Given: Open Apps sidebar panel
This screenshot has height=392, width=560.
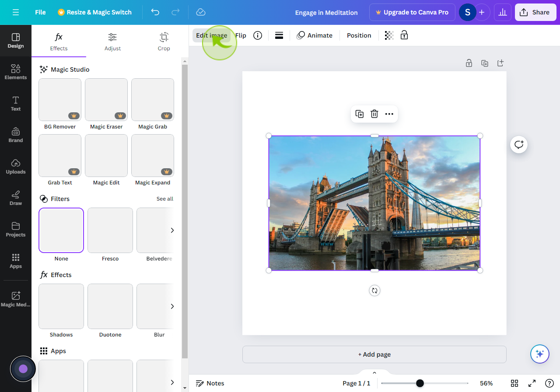Looking at the screenshot, I should (16, 261).
